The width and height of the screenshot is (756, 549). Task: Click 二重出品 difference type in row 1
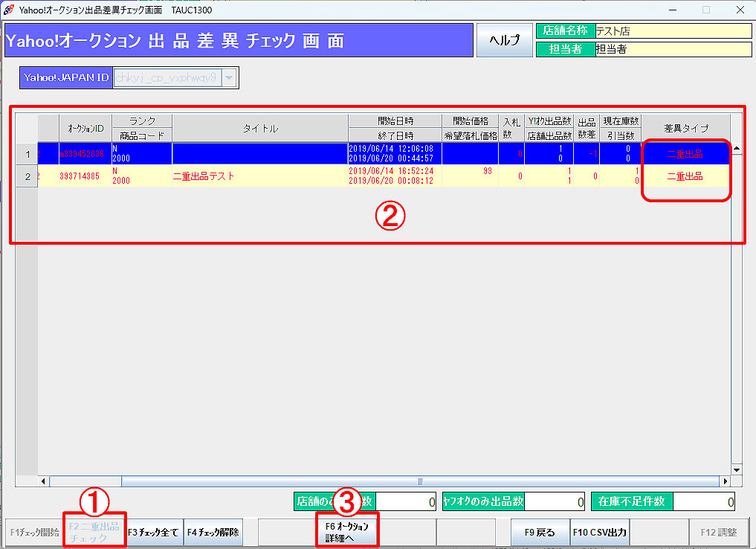point(685,154)
